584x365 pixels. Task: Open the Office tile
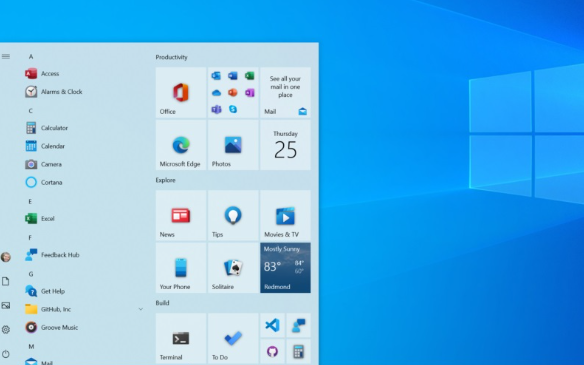181,92
